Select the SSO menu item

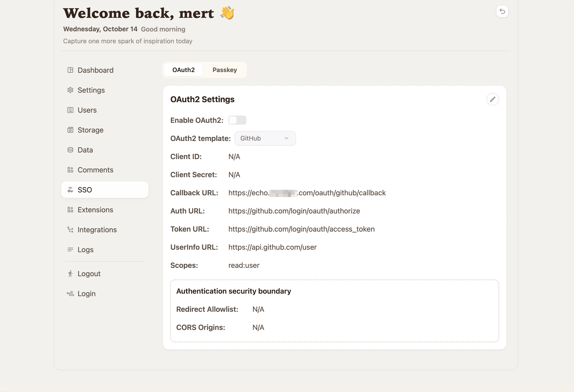pos(105,190)
